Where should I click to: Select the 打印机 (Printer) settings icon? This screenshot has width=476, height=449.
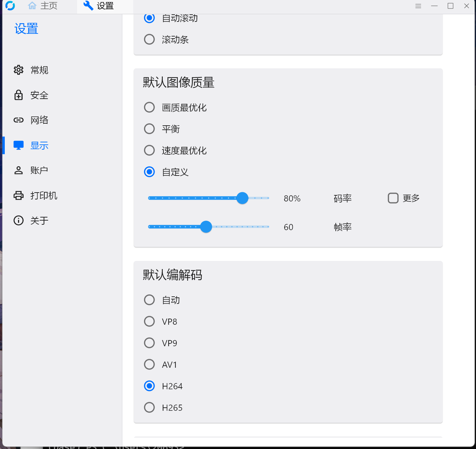coord(18,195)
